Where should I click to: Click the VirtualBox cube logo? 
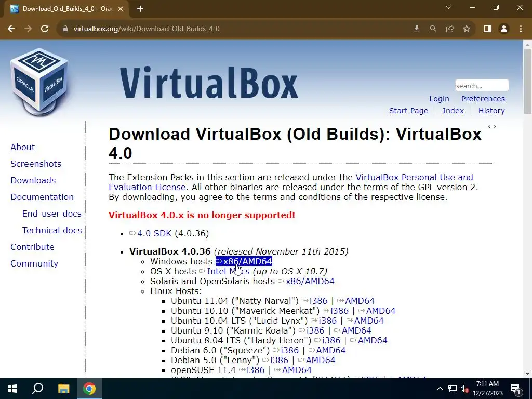pyautogui.click(x=39, y=82)
